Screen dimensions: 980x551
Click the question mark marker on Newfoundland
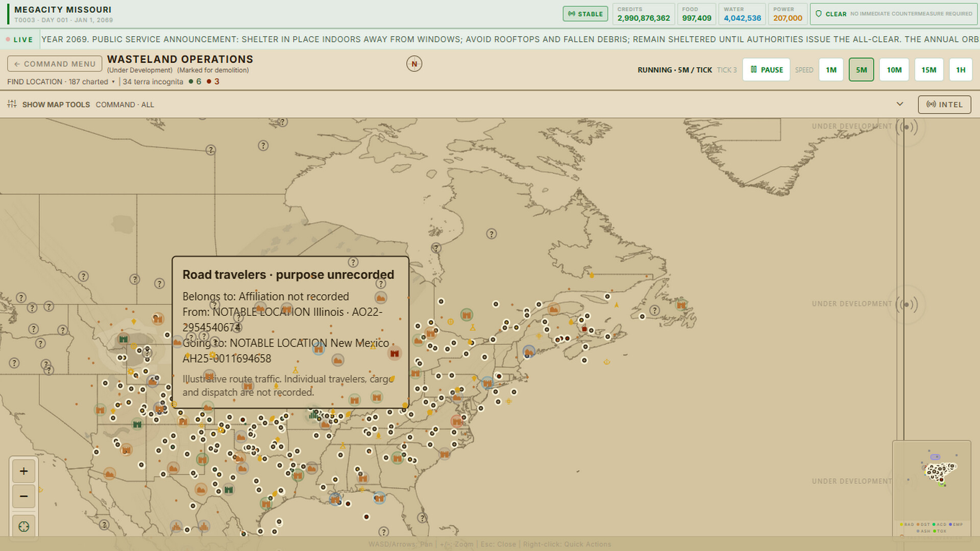tap(654, 310)
